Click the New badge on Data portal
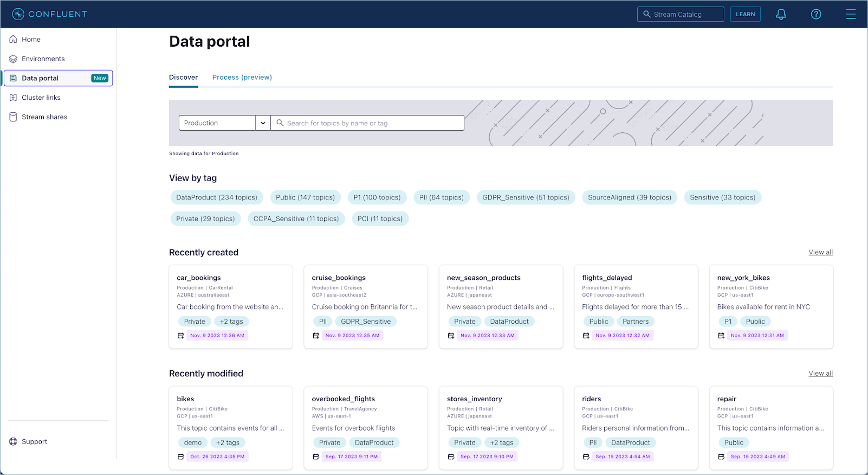This screenshot has width=868, height=475. pyautogui.click(x=100, y=78)
